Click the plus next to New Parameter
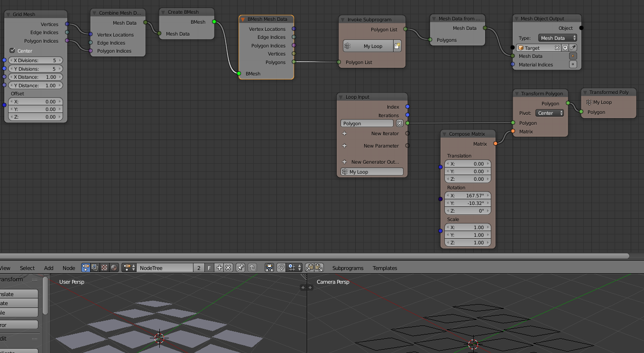Viewport: 644px width, 353px height. [345, 146]
